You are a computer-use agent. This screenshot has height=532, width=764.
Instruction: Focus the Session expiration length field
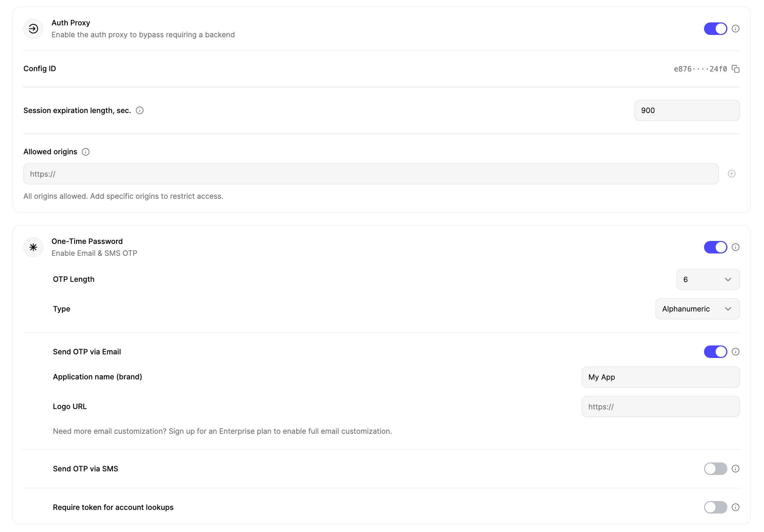click(687, 111)
